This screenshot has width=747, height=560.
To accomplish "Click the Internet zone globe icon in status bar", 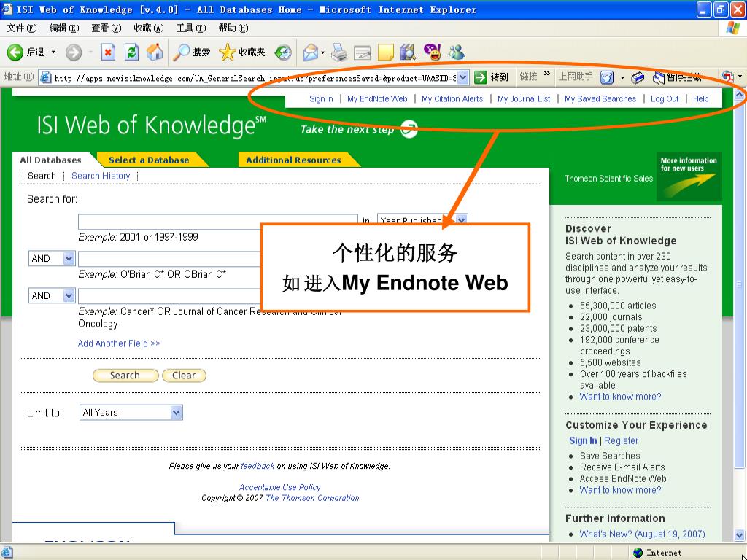I will coord(638,553).
